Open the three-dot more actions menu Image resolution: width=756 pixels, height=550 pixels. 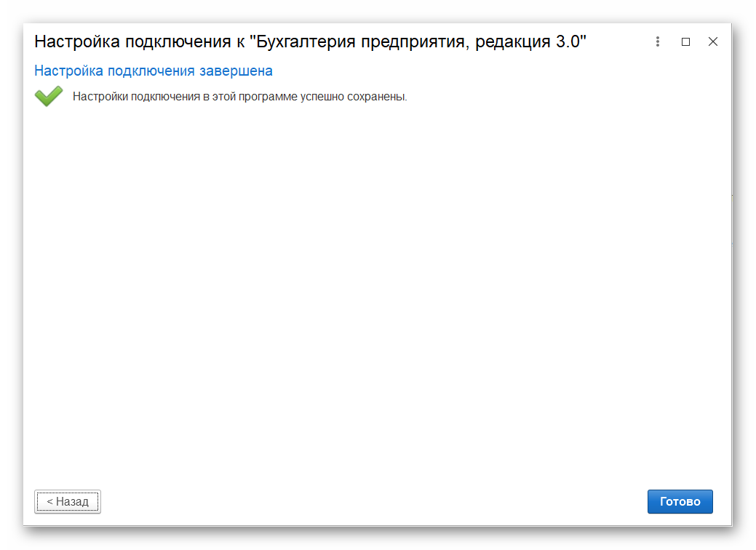pyautogui.click(x=658, y=41)
